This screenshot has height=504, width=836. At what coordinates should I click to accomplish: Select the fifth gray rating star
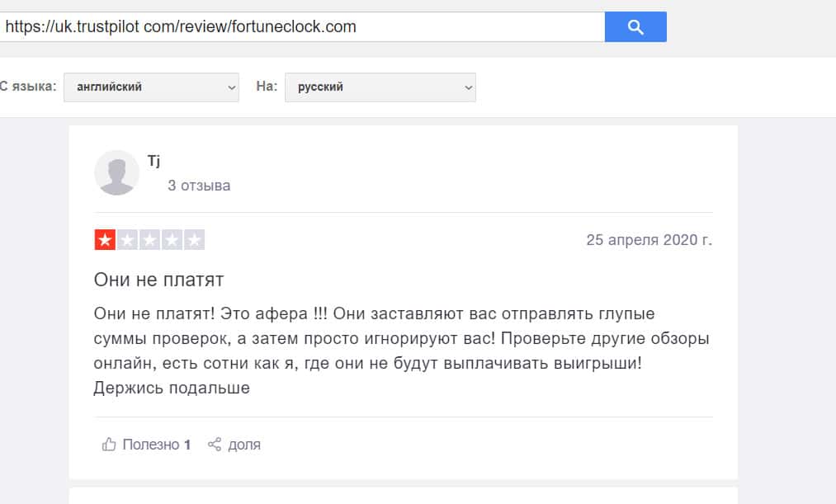click(194, 240)
